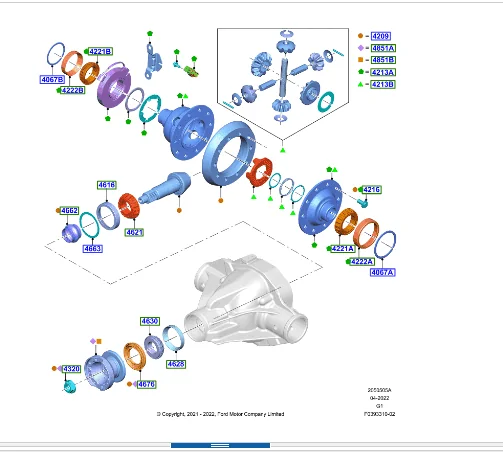Select the 4662 part label
The height and width of the screenshot is (452, 503).
click(x=69, y=211)
